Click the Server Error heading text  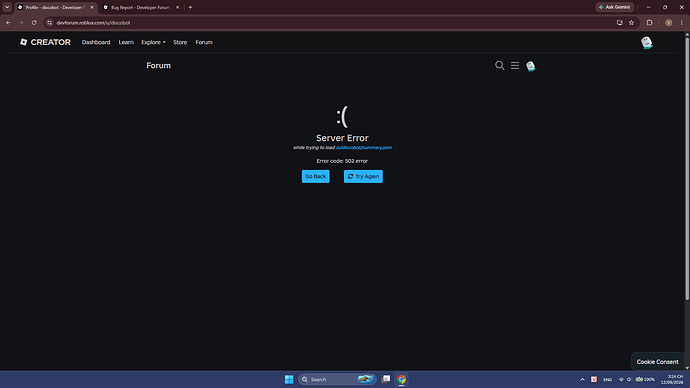(x=342, y=138)
